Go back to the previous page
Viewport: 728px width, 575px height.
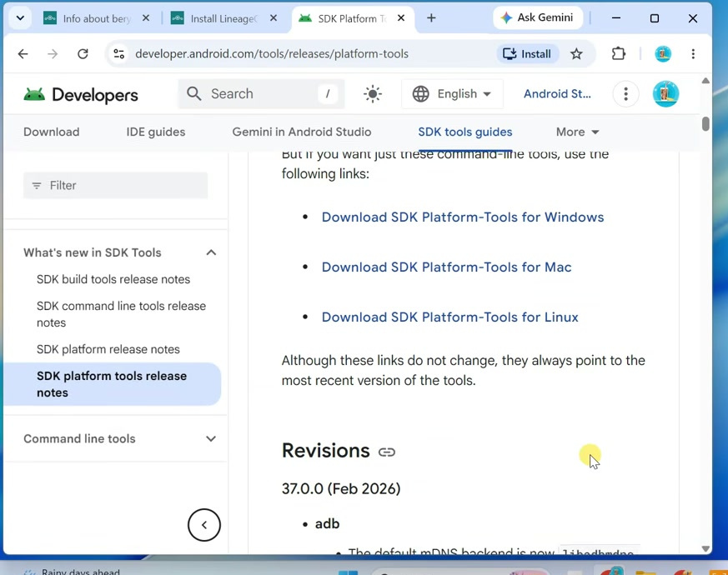pos(23,54)
